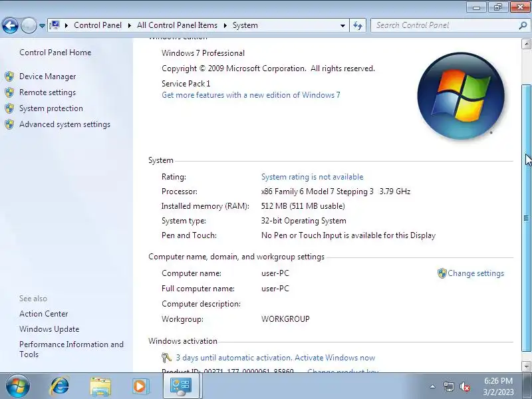Viewport: 532px width, 399px height.
Task: Open Action Center
Action: (43, 314)
